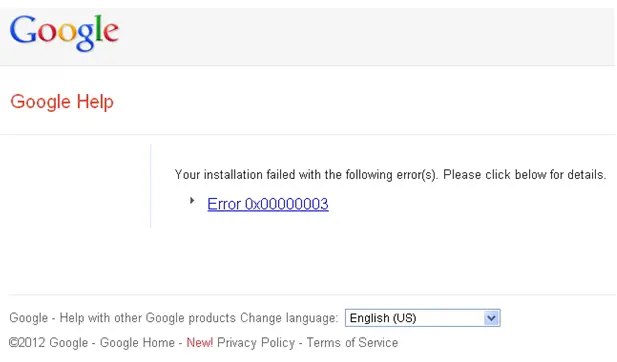The image size is (617, 362).
Task: Click the red New! label
Action: click(200, 343)
